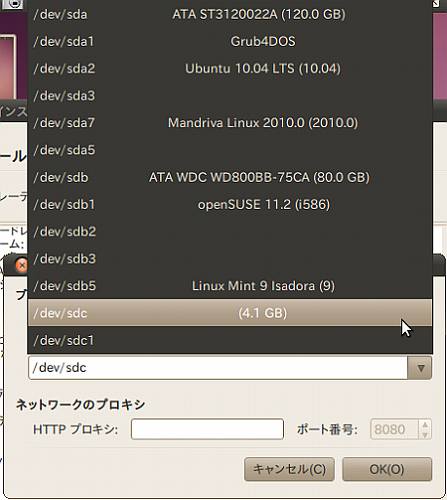Select /dev/sda7 Mandriva Linux entry
The image size is (447, 500).
(x=230, y=123)
